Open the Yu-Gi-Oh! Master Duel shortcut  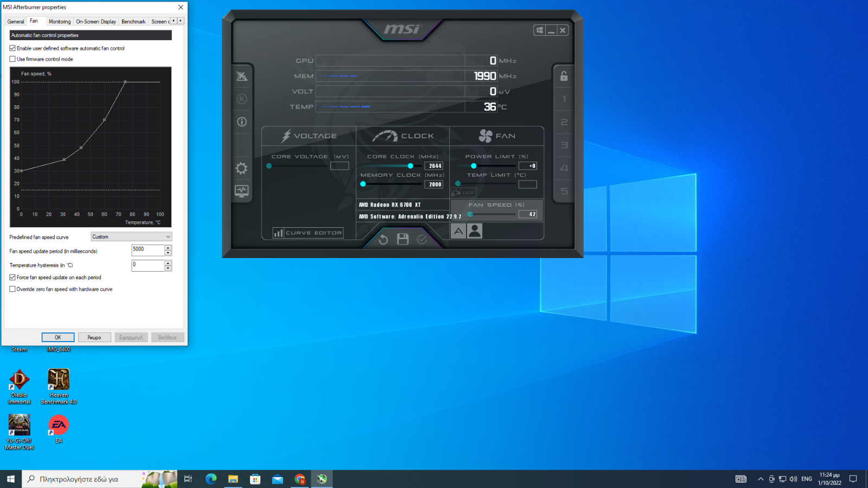[20, 432]
